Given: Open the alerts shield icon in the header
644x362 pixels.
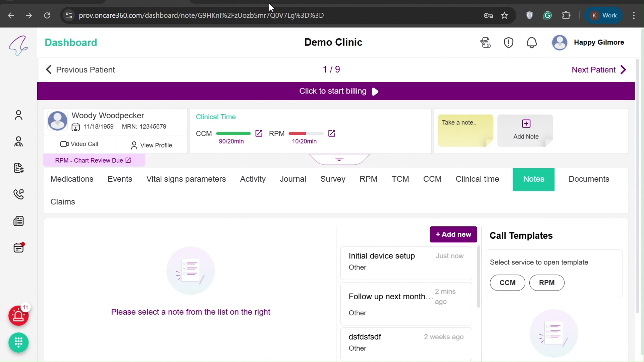Looking at the screenshot, I should click(508, 43).
